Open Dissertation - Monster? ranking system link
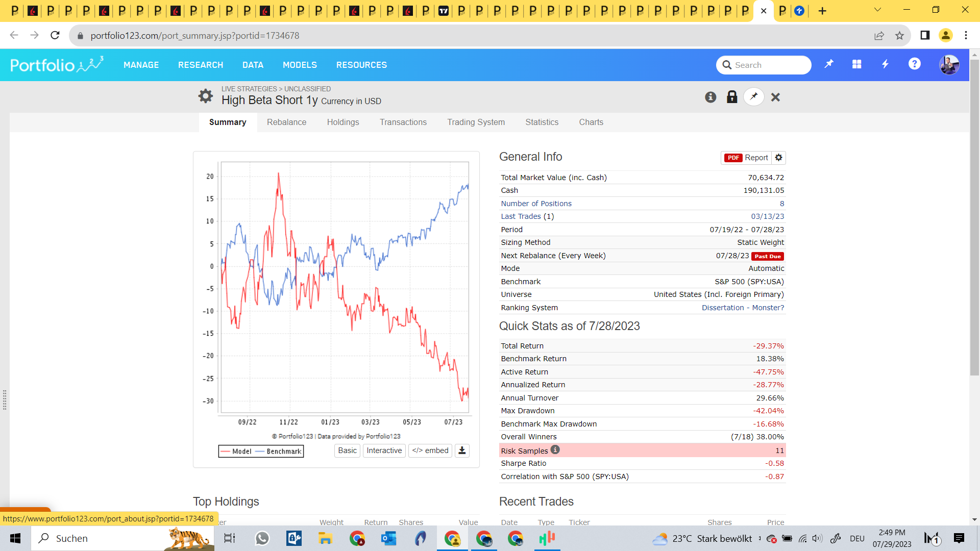Viewport: 980px width, 551px height. 743,308
